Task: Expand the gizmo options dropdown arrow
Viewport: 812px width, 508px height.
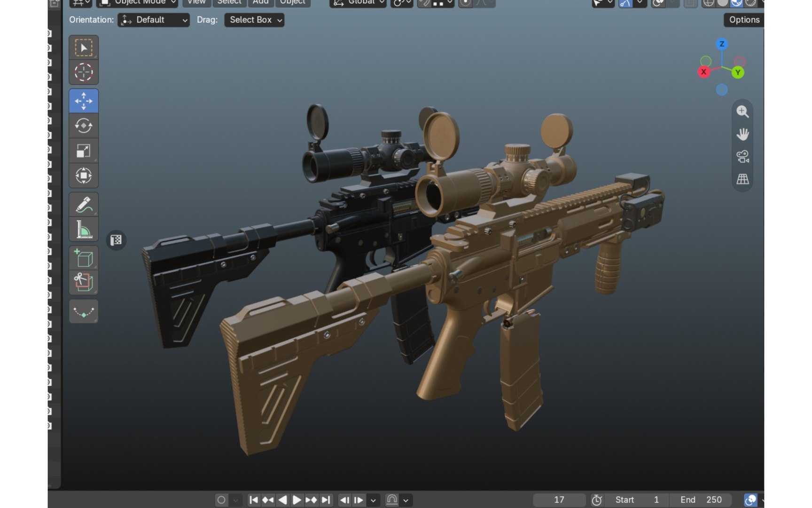Action: tap(640, 3)
